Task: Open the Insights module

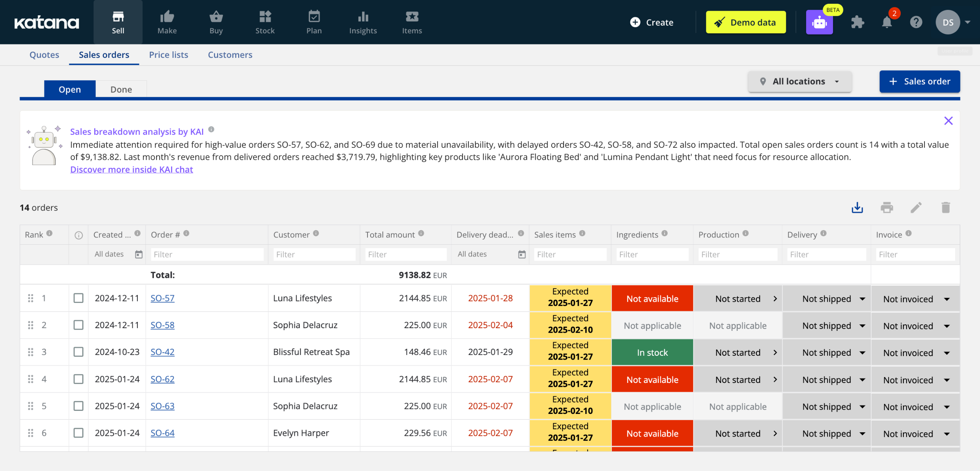Action: point(363,22)
